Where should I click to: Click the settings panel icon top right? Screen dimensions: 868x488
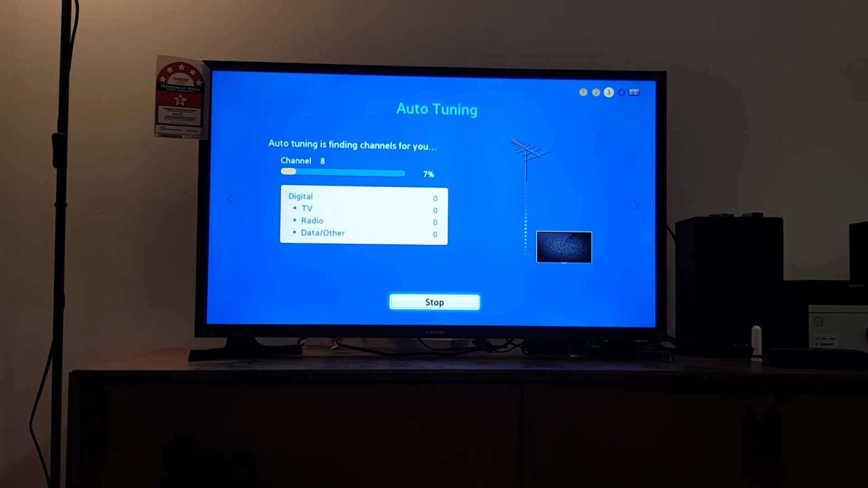tap(635, 92)
